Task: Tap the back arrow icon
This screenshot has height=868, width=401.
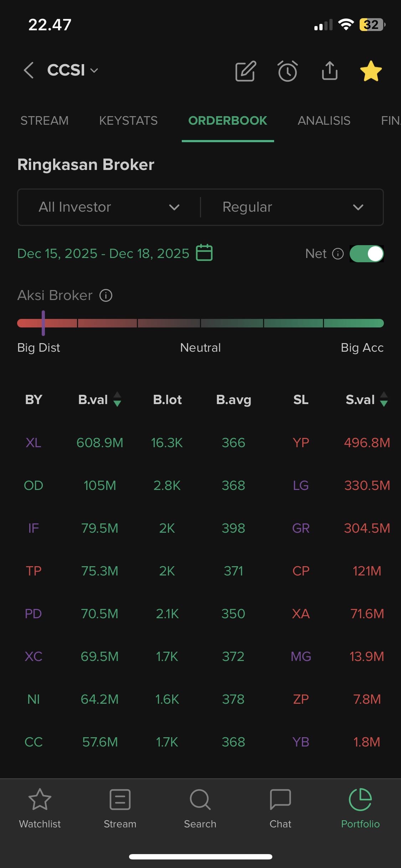Action: [29, 70]
